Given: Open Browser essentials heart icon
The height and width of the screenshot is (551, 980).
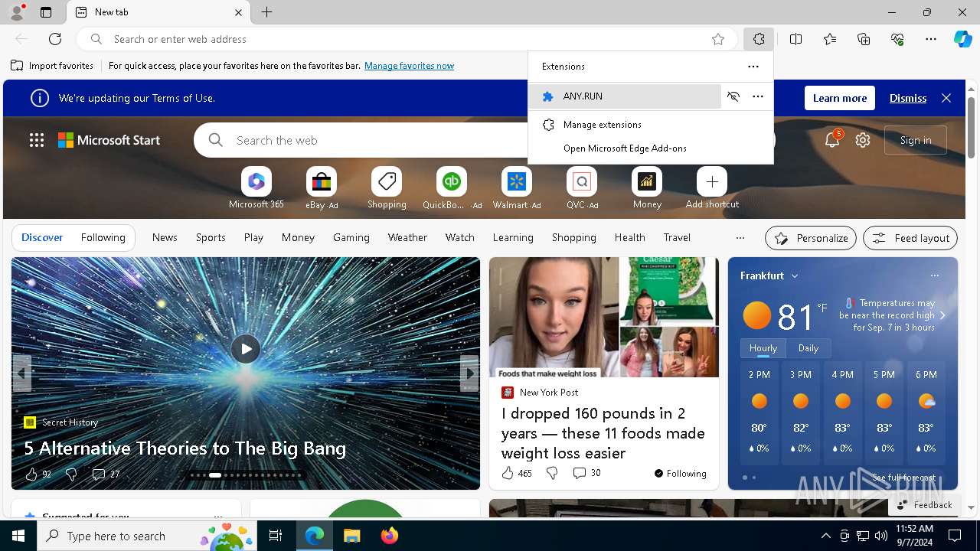Looking at the screenshot, I should click(897, 39).
